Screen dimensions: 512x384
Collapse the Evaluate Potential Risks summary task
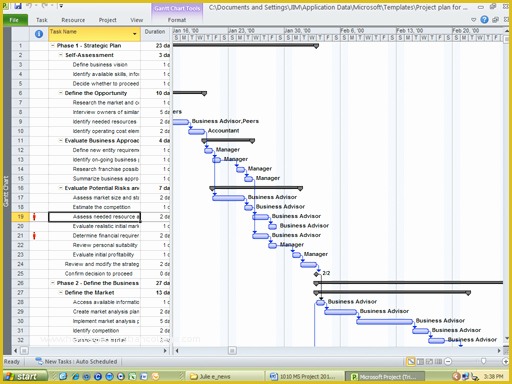60,188
